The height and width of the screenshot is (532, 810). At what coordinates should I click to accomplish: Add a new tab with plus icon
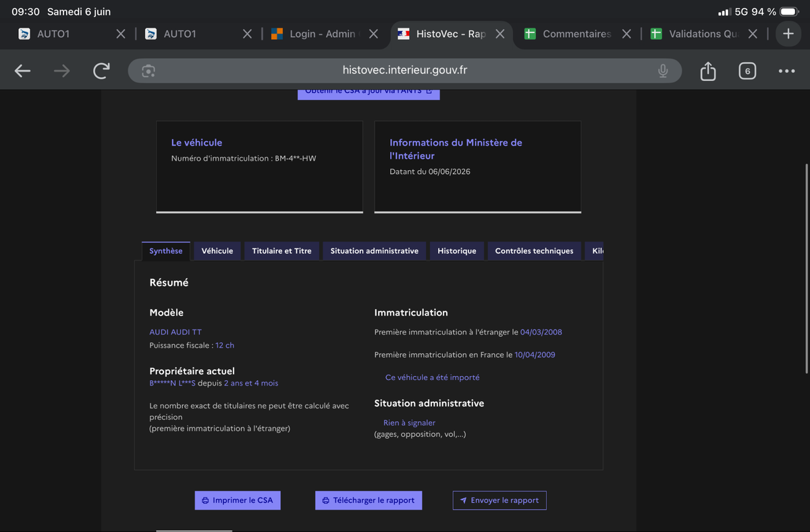(x=788, y=34)
